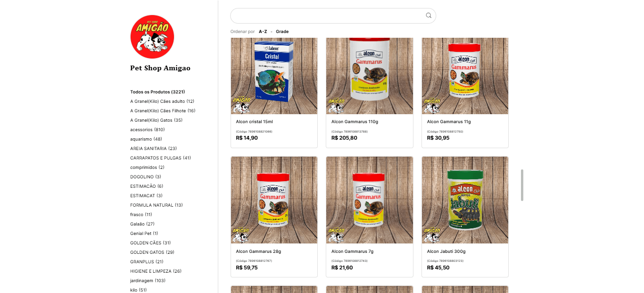Select Alcon Gammarus 28g product title
This screenshot has height=293, width=644.
click(x=258, y=251)
